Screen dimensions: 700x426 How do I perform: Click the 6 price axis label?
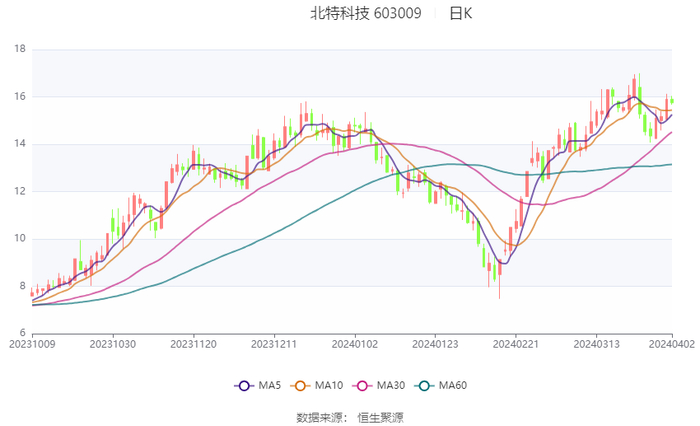[22, 333]
